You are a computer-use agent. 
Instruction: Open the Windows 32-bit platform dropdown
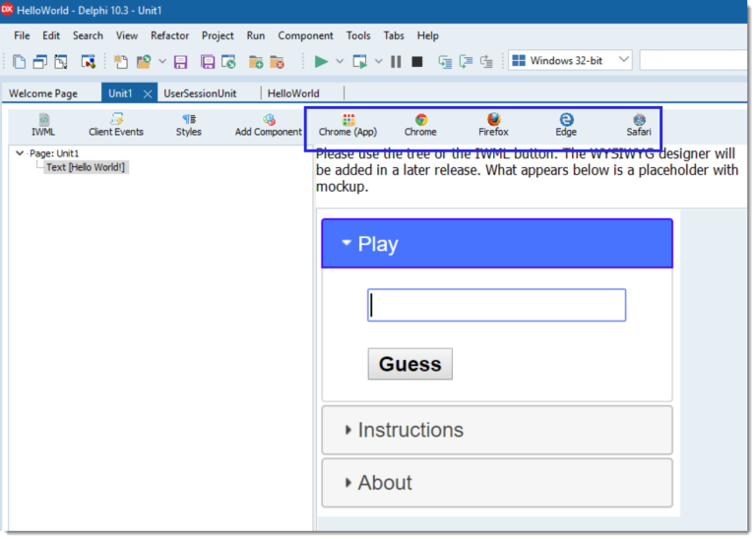click(x=570, y=60)
